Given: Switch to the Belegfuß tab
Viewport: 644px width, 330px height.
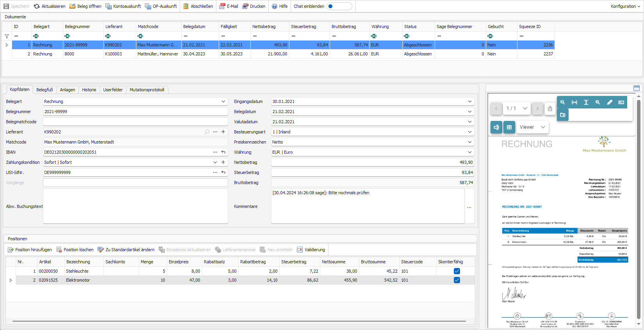Looking at the screenshot, I should tap(45, 90).
